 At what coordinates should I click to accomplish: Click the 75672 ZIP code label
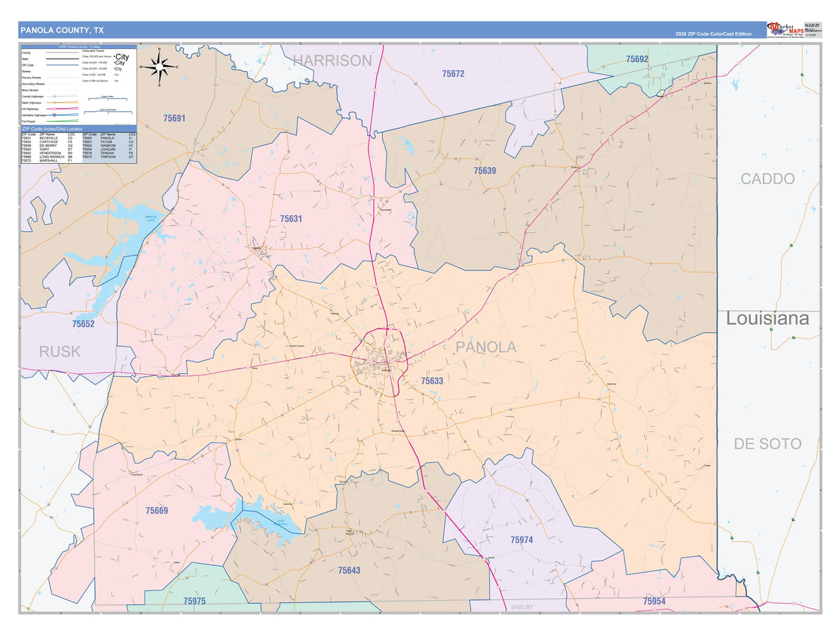click(454, 73)
